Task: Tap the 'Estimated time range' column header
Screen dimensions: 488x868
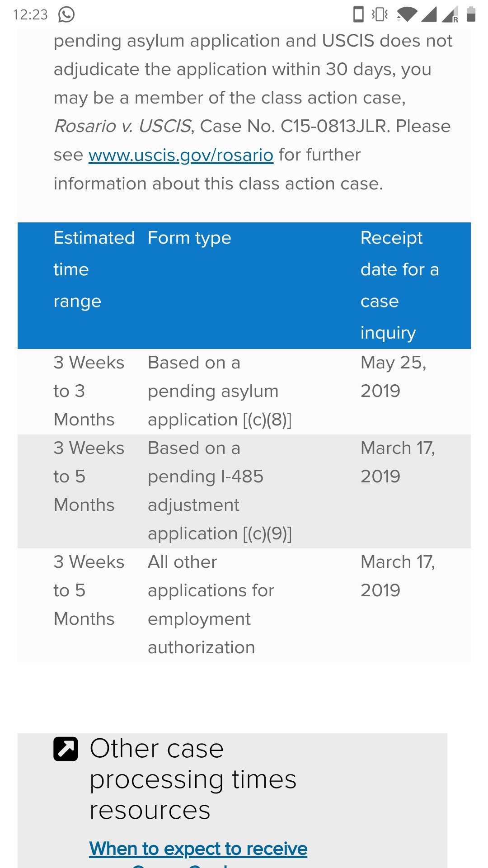Action: 94,269
